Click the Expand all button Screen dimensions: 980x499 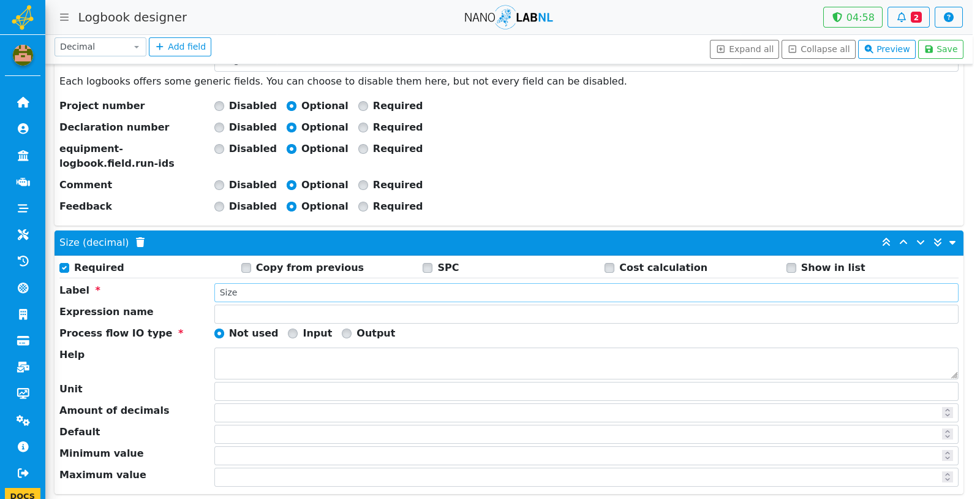pos(744,49)
